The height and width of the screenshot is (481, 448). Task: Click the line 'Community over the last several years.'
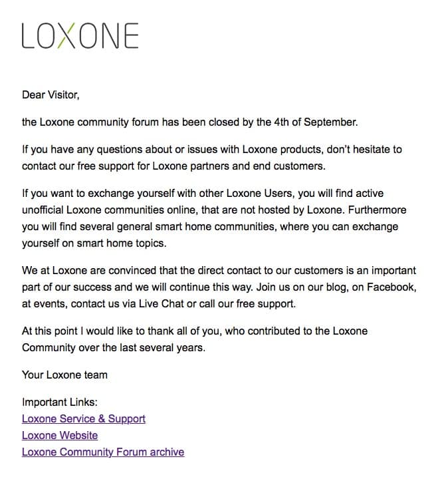(x=114, y=347)
